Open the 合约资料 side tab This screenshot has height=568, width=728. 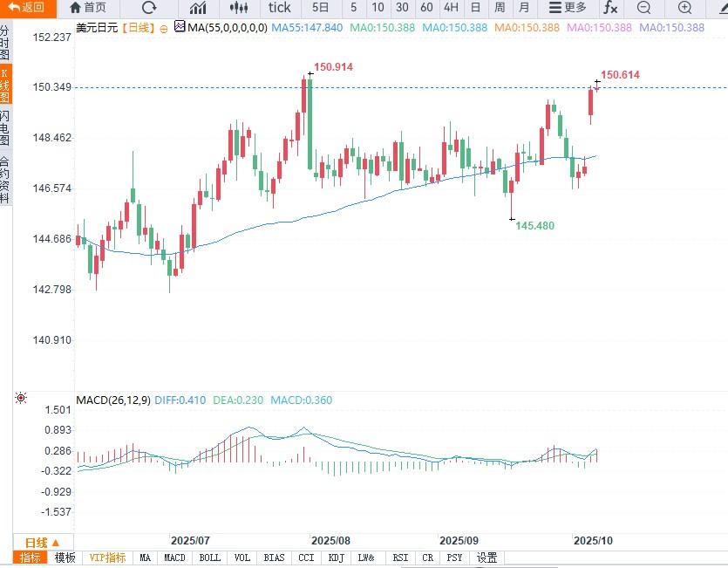click(x=5, y=179)
